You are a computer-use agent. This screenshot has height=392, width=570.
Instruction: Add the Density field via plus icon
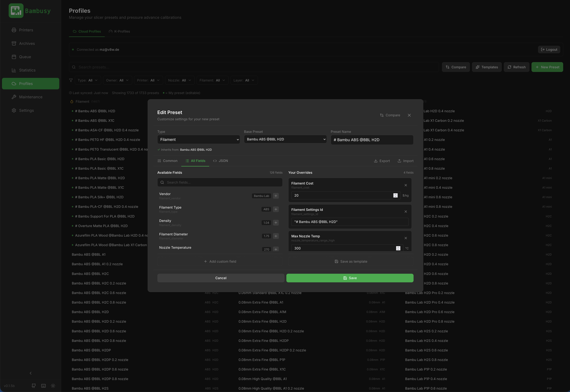(276, 223)
